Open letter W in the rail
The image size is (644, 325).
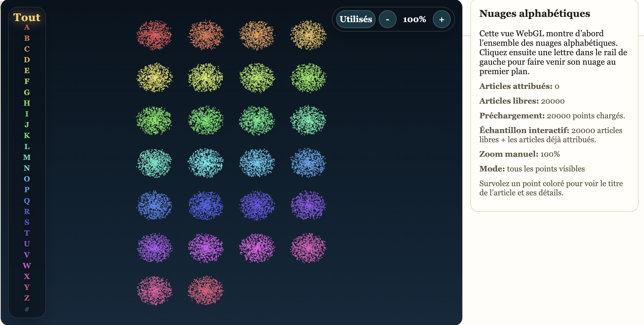[27, 266]
